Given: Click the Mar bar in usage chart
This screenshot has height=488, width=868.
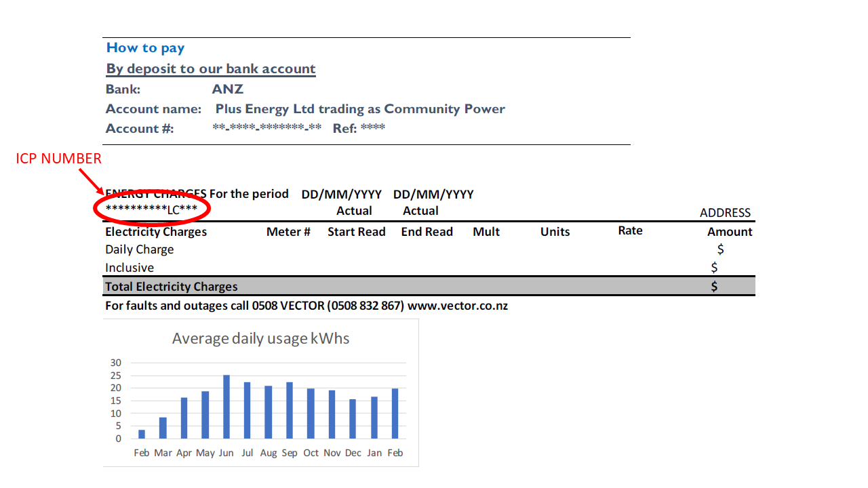Looking at the screenshot, I should coord(163,428).
